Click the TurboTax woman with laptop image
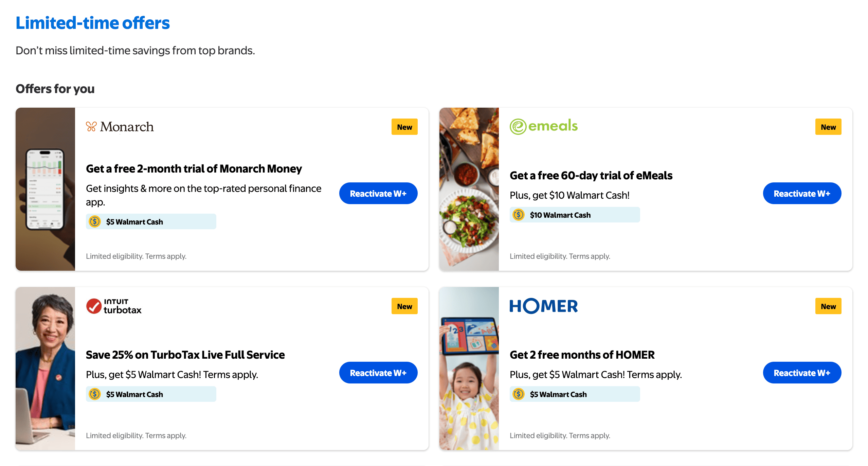868x466 pixels. [46, 369]
